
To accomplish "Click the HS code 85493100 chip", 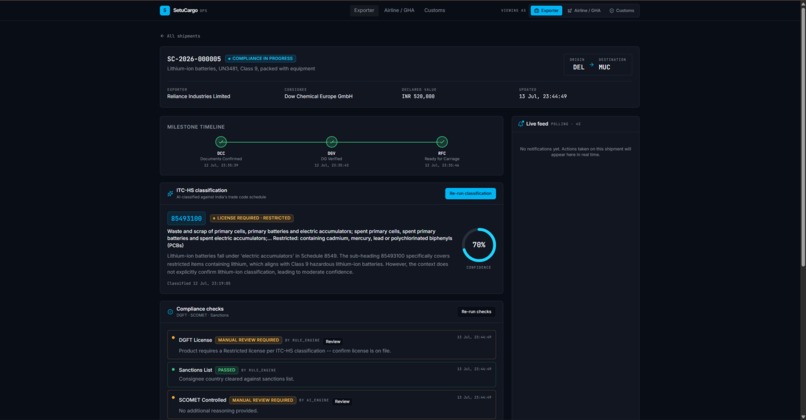I will (x=186, y=218).
